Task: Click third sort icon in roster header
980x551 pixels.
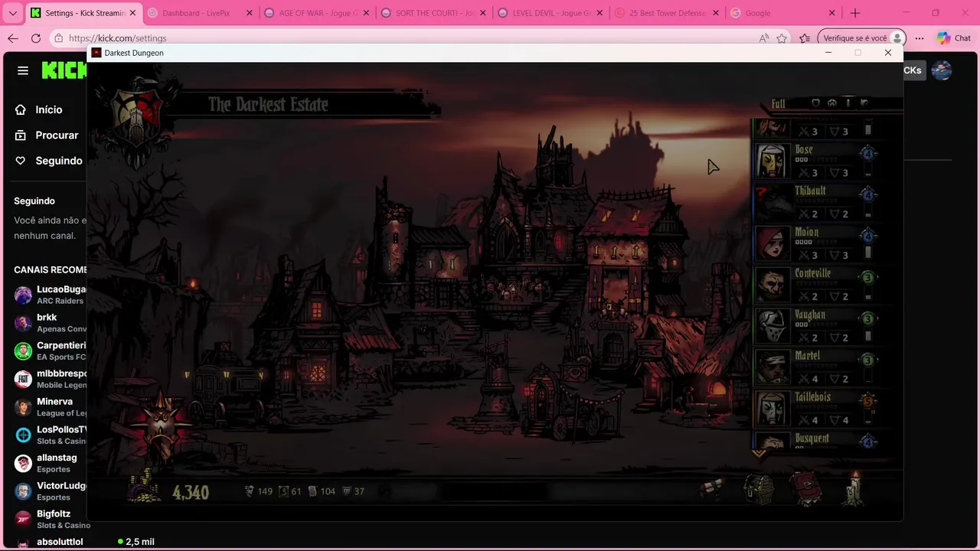Action: click(848, 103)
